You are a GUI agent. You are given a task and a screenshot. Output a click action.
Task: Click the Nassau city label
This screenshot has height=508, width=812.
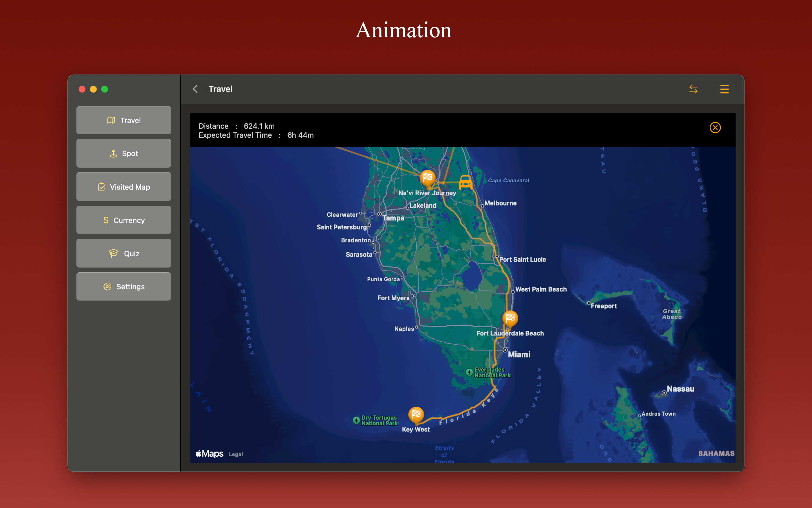pos(680,389)
